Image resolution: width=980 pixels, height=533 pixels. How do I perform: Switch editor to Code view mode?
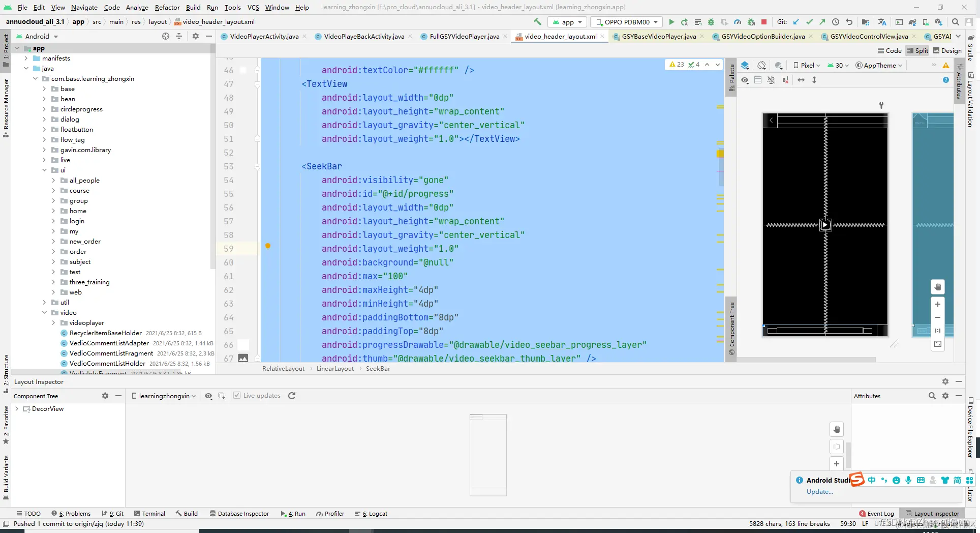pos(890,50)
